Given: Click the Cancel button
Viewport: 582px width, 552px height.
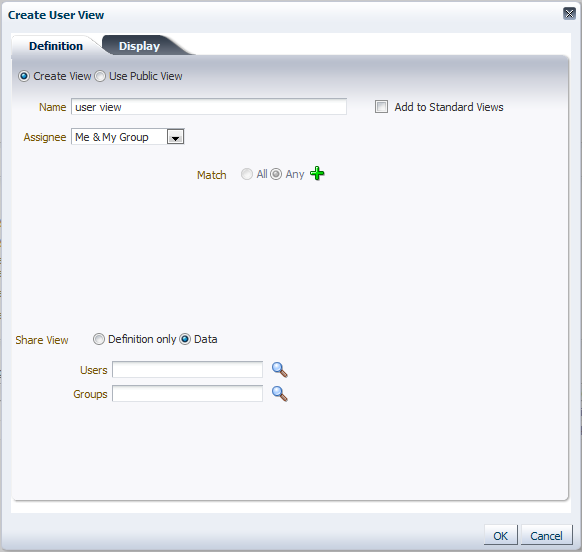Looking at the screenshot, I should click(546, 535).
